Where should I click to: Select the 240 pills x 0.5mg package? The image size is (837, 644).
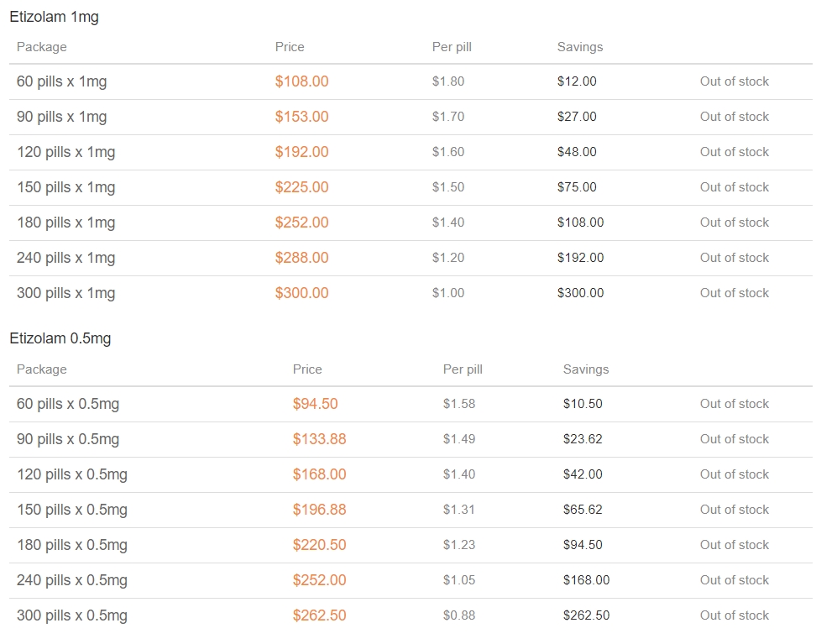coord(71,580)
